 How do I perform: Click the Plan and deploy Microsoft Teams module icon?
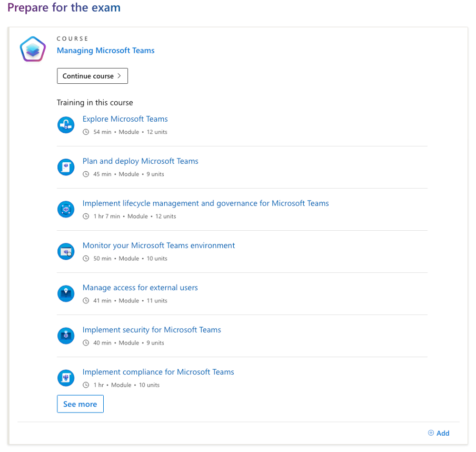point(66,167)
